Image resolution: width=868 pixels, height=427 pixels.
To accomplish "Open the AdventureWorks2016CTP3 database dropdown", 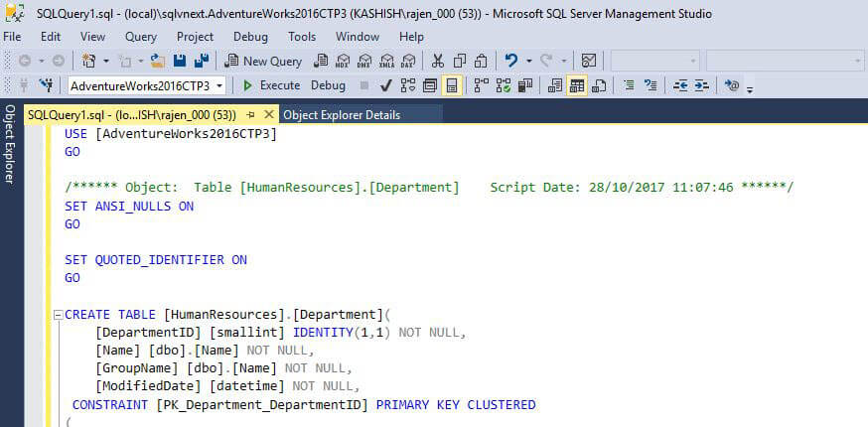I will [x=219, y=86].
